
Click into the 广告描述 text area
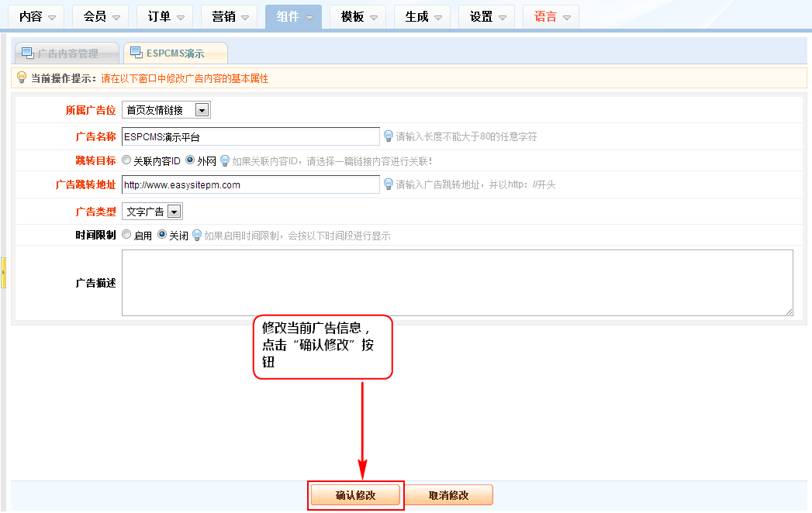click(457, 282)
